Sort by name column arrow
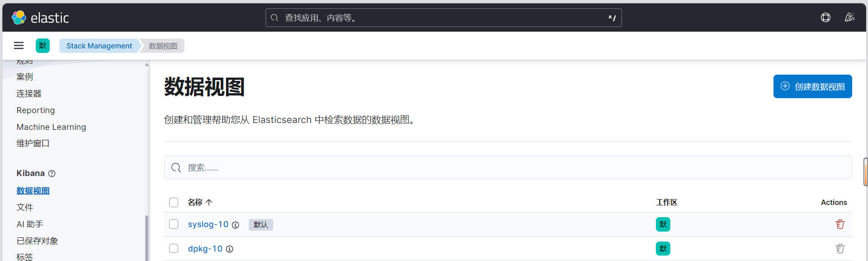The height and width of the screenshot is (261, 868). 209,202
